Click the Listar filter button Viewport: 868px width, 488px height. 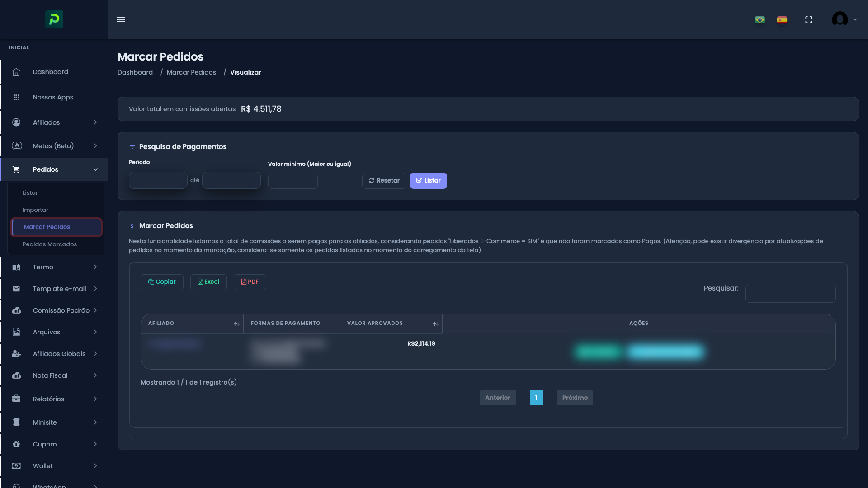click(428, 181)
